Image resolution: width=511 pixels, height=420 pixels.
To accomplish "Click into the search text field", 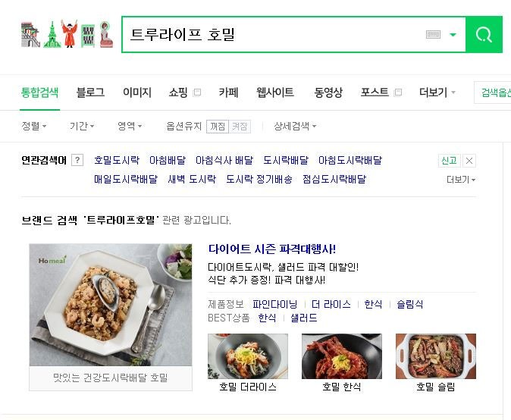I will (274, 34).
